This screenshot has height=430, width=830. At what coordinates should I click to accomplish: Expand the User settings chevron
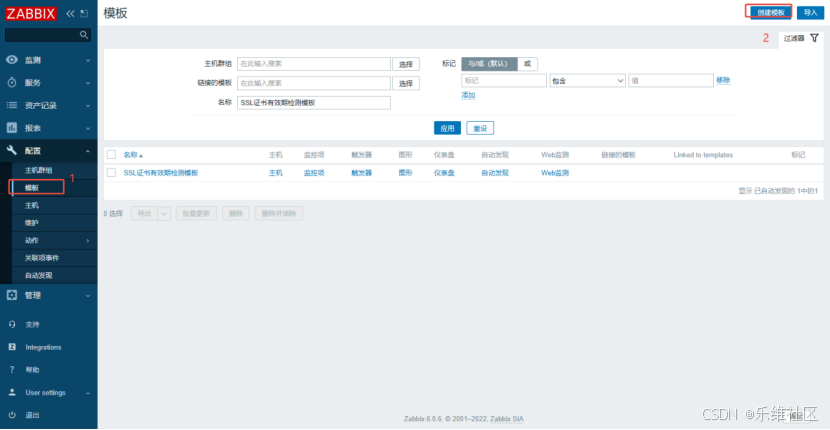[88, 393]
